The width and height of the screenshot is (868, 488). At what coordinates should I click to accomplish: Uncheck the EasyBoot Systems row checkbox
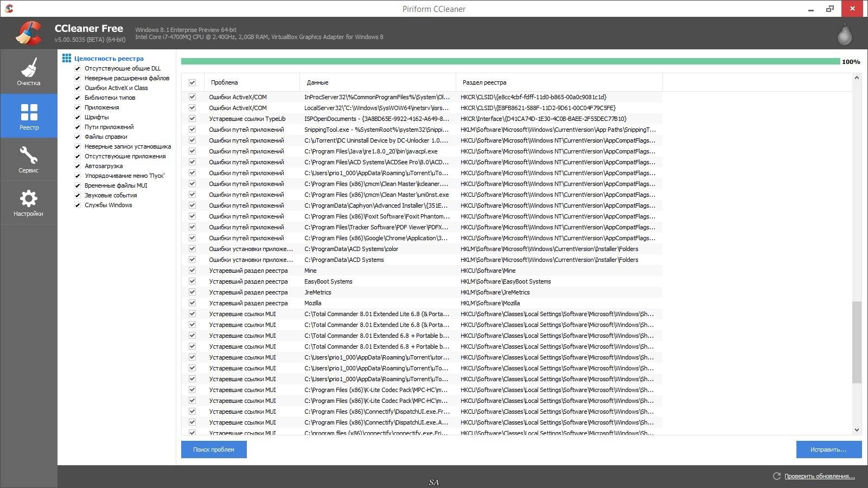tap(192, 281)
